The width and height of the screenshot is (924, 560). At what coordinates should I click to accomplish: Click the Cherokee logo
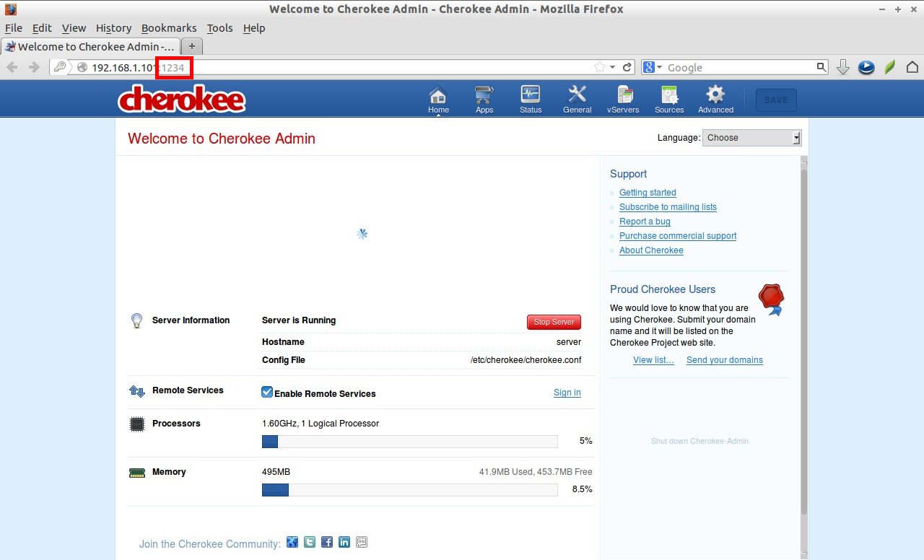click(x=182, y=99)
